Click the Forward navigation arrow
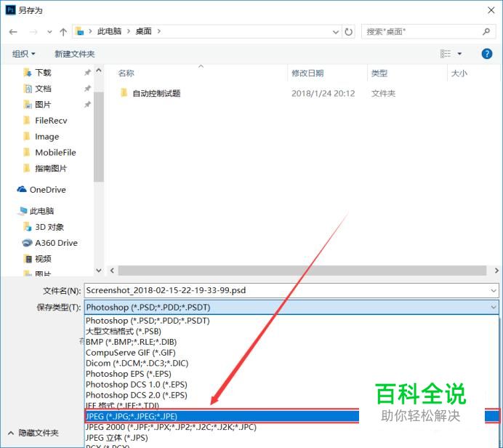503x448 pixels. 33,32
